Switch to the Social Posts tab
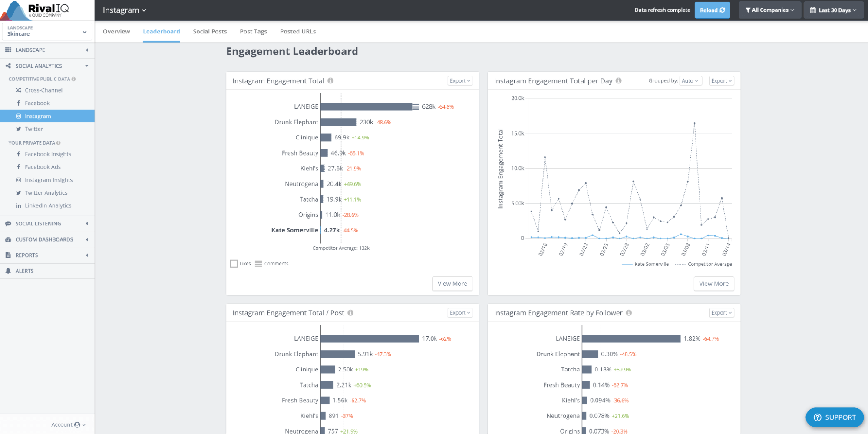Image resolution: width=868 pixels, height=434 pixels. pos(210,31)
